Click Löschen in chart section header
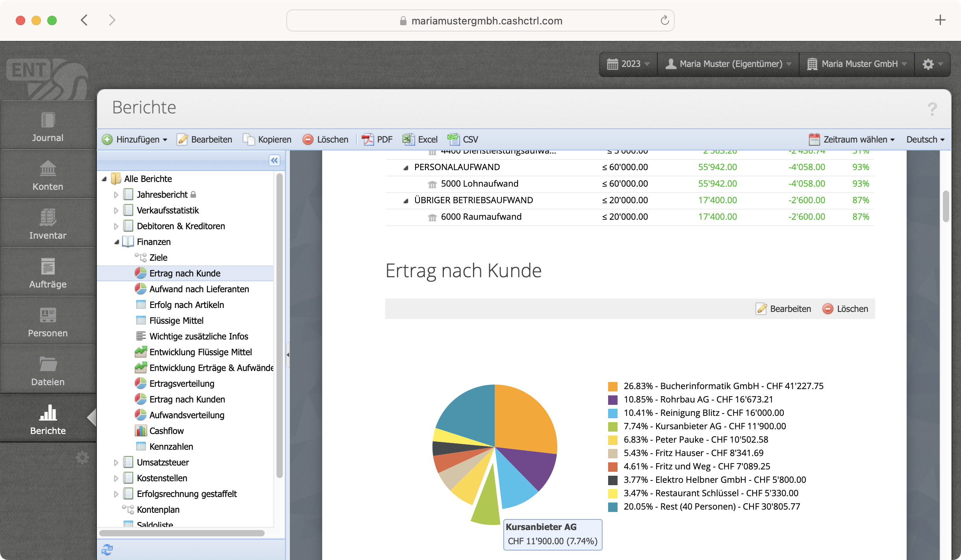The height and width of the screenshot is (560, 961). 845,309
